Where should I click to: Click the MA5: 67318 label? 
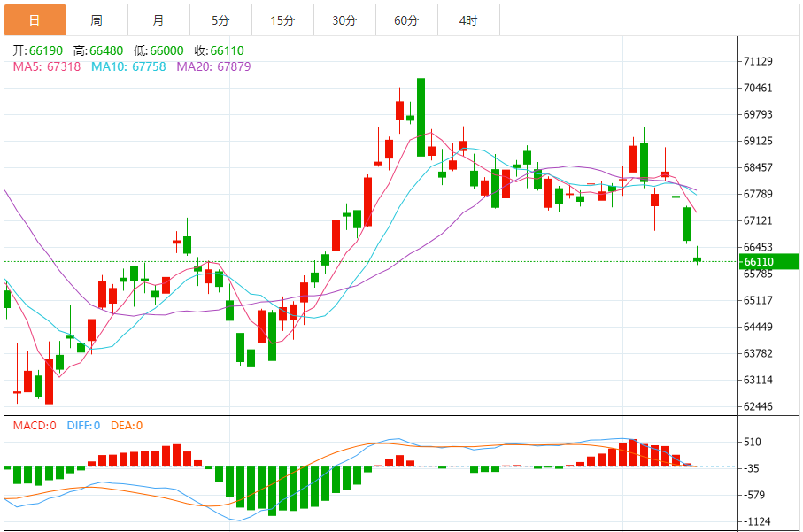(47, 66)
